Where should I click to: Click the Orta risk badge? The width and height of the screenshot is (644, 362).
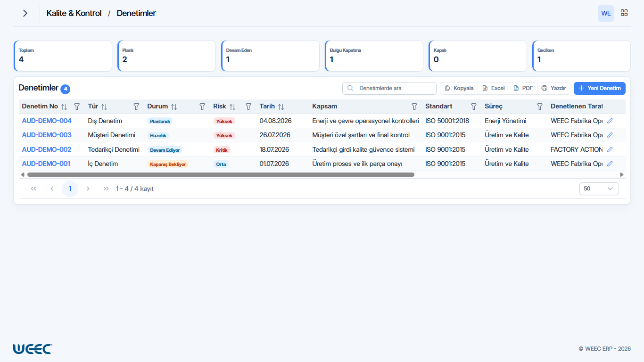221,165
